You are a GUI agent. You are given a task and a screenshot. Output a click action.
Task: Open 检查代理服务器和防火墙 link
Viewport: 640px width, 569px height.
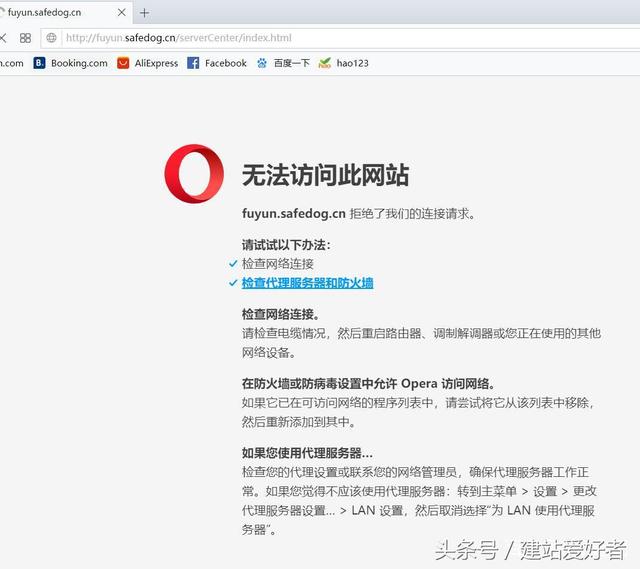(307, 283)
